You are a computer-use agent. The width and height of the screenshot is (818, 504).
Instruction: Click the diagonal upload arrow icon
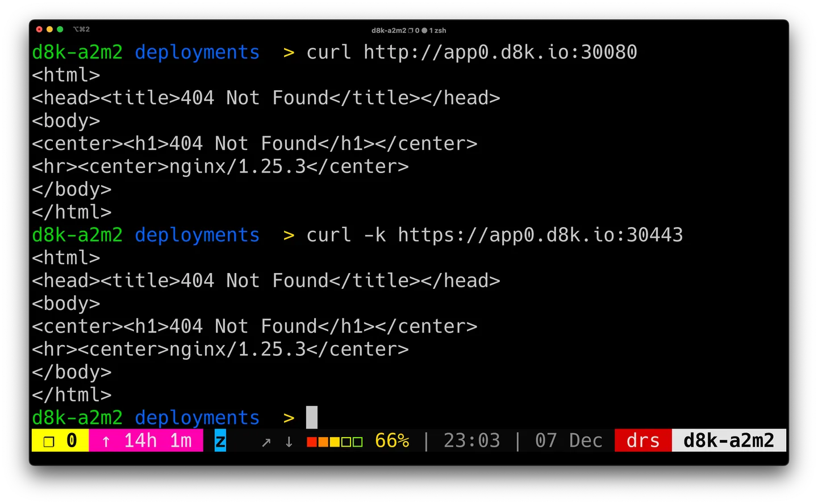coord(266,442)
